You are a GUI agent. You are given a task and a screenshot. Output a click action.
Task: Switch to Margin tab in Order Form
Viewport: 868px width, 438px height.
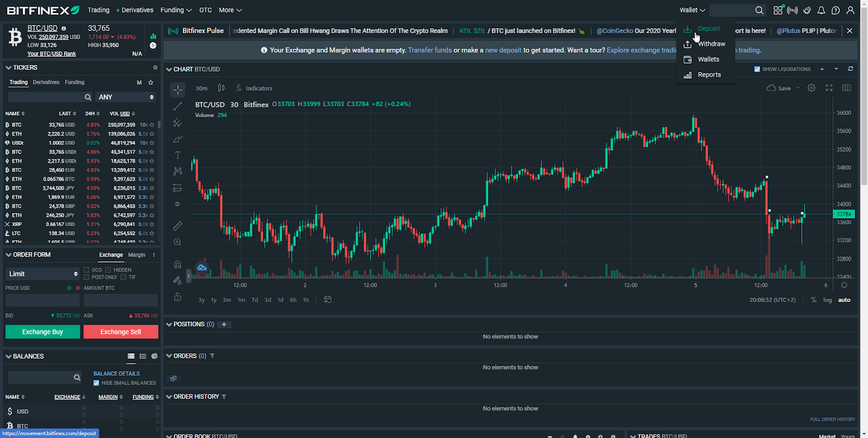(x=137, y=255)
